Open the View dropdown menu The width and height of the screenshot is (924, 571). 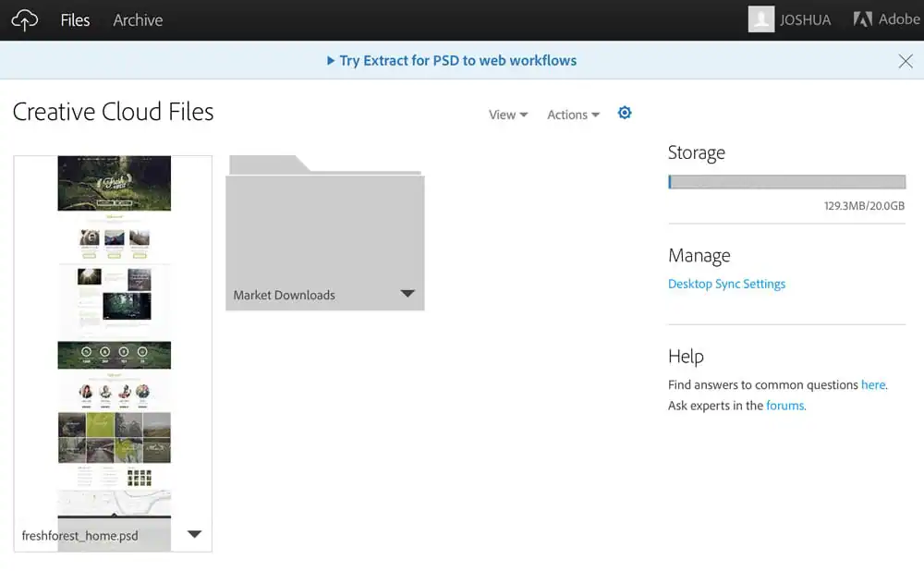point(508,115)
